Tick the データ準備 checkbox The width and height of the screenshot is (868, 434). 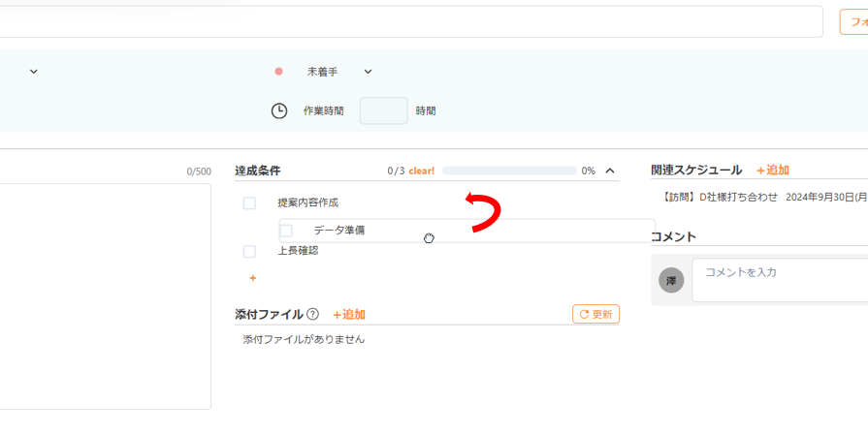pos(286,231)
